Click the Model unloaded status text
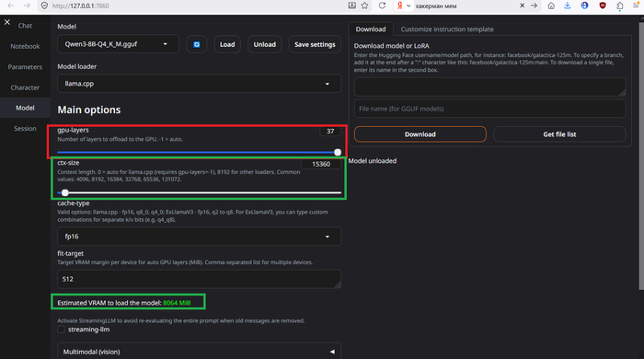This screenshot has width=644, height=359. click(373, 160)
